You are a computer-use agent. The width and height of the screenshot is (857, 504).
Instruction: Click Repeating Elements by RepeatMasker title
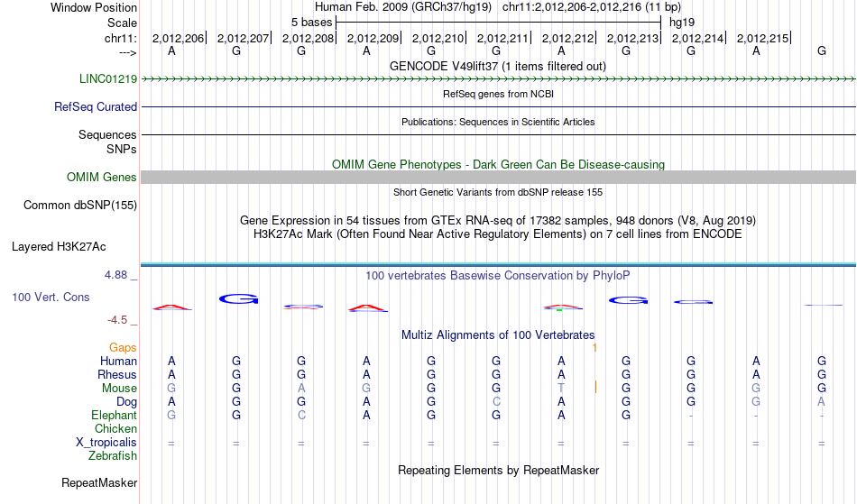(x=499, y=470)
